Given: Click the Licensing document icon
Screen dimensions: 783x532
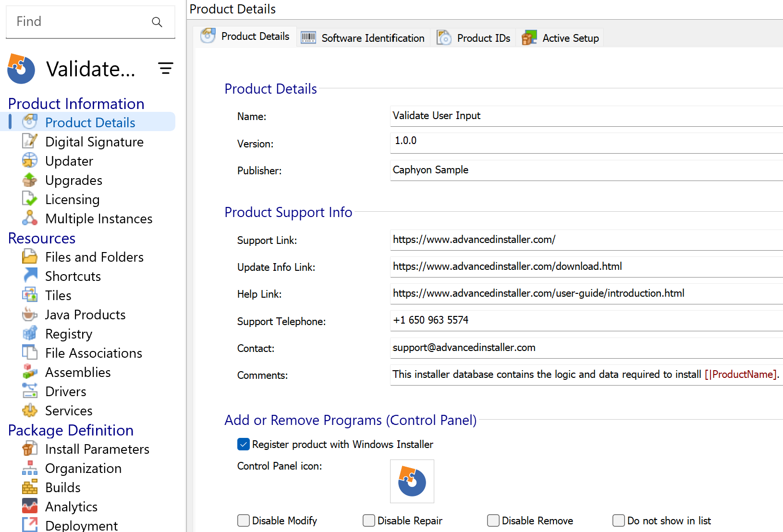Looking at the screenshot, I should coord(30,199).
